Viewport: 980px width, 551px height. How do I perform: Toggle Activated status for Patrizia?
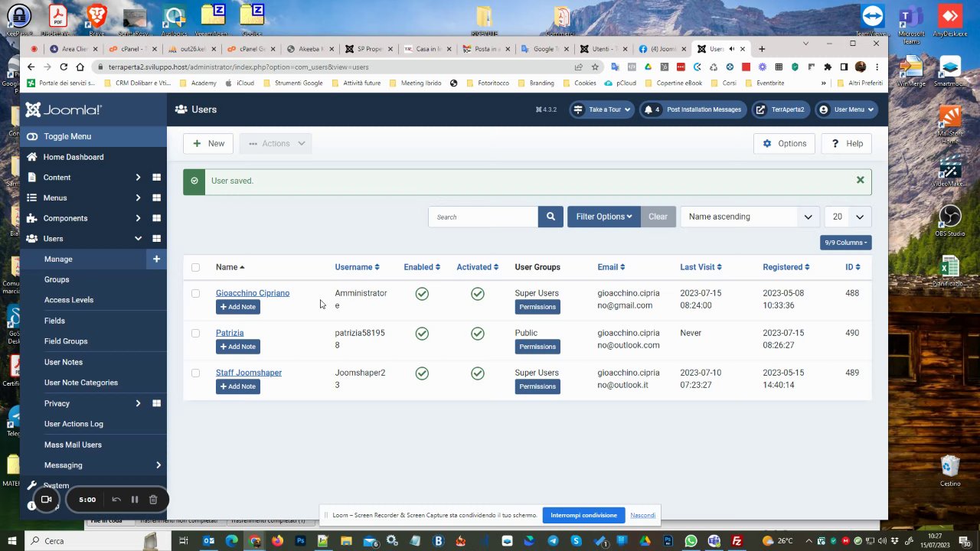click(x=478, y=334)
